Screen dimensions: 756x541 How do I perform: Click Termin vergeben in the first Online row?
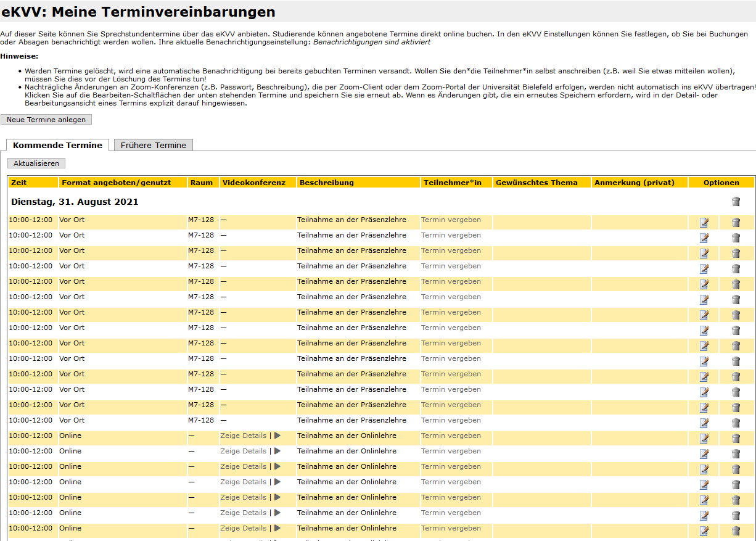click(x=451, y=436)
